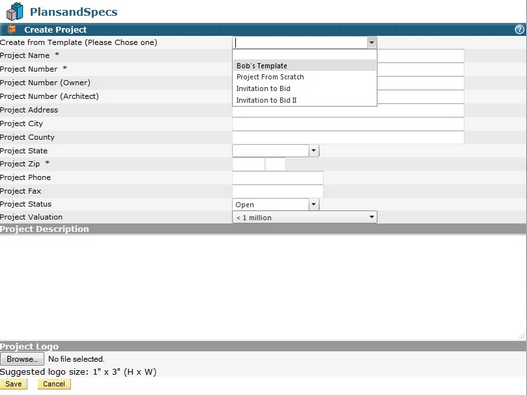Choose Project From Scratch option
The height and width of the screenshot is (395, 527).
click(304, 77)
